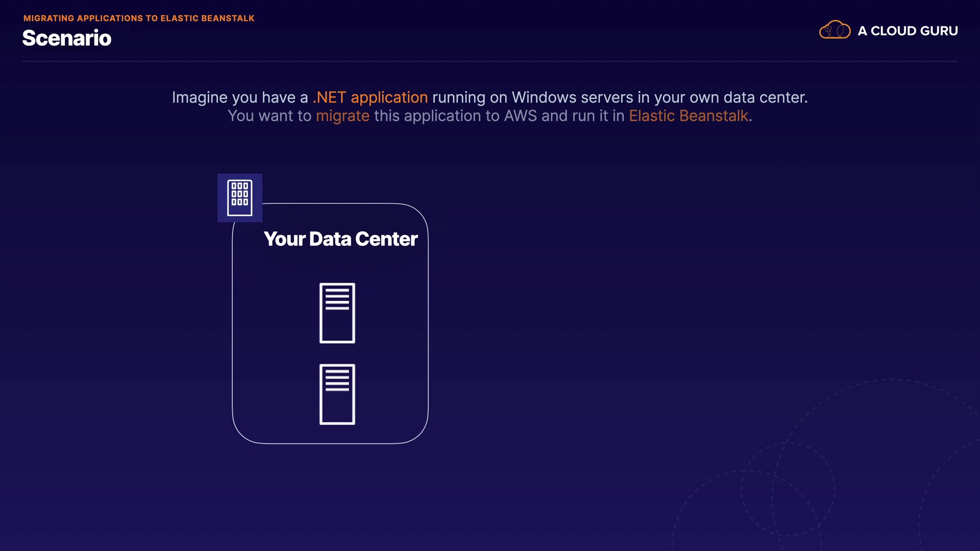The image size is (980, 551).
Task: Select the upper server icon
Action: (x=337, y=313)
